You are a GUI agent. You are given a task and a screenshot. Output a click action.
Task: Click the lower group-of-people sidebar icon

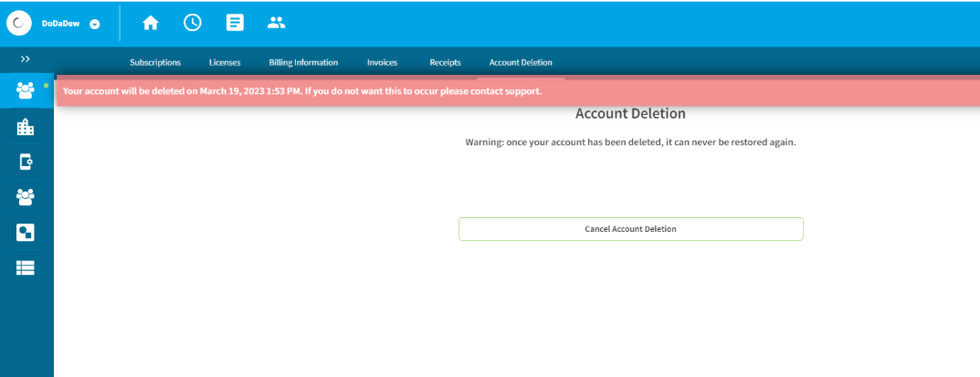[x=26, y=197]
